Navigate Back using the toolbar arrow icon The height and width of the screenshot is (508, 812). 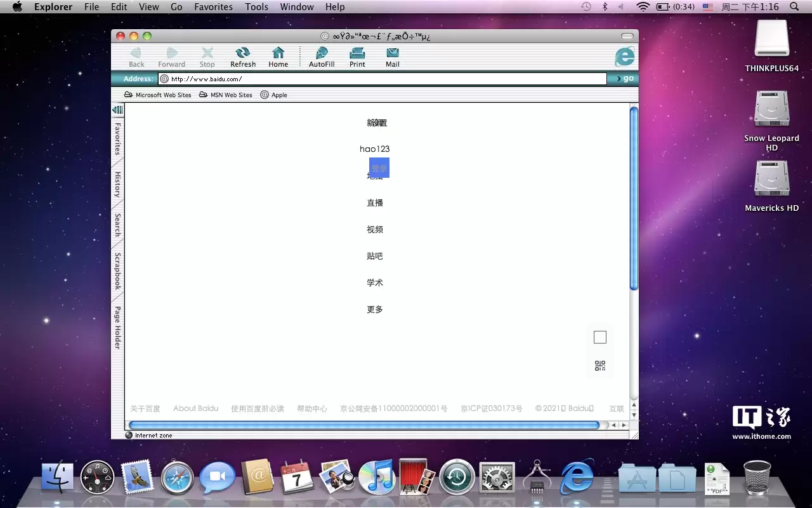tap(136, 56)
